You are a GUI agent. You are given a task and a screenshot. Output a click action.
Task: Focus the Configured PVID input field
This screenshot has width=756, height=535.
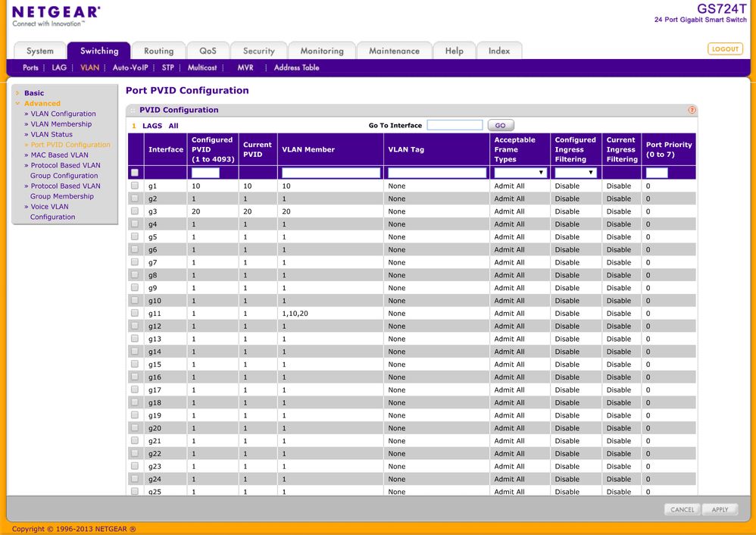[x=205, y=173]
